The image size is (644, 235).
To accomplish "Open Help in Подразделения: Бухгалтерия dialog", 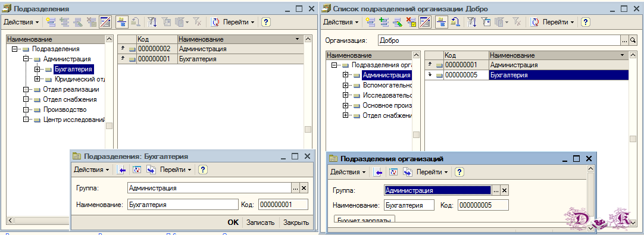I will click(202, 170).
